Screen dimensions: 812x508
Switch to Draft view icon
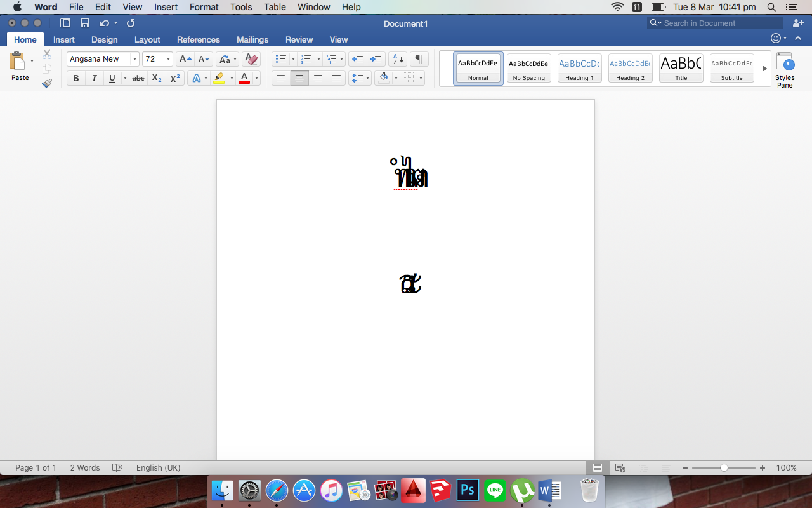[666, 468]
